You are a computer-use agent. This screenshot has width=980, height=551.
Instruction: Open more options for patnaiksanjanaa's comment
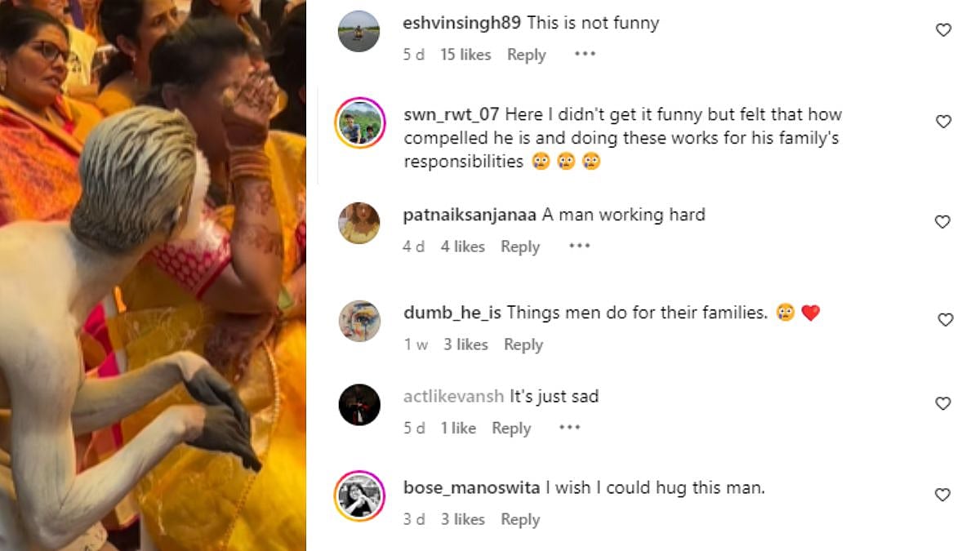[579, 247]
